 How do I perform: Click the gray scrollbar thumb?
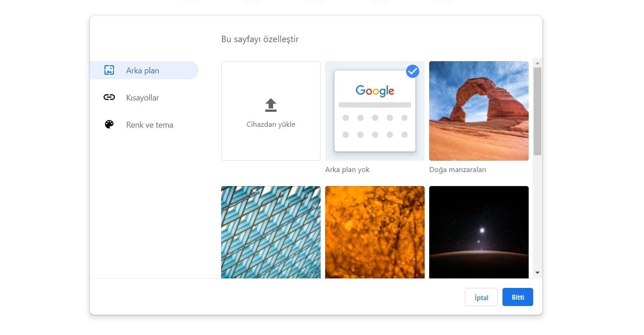537,111
